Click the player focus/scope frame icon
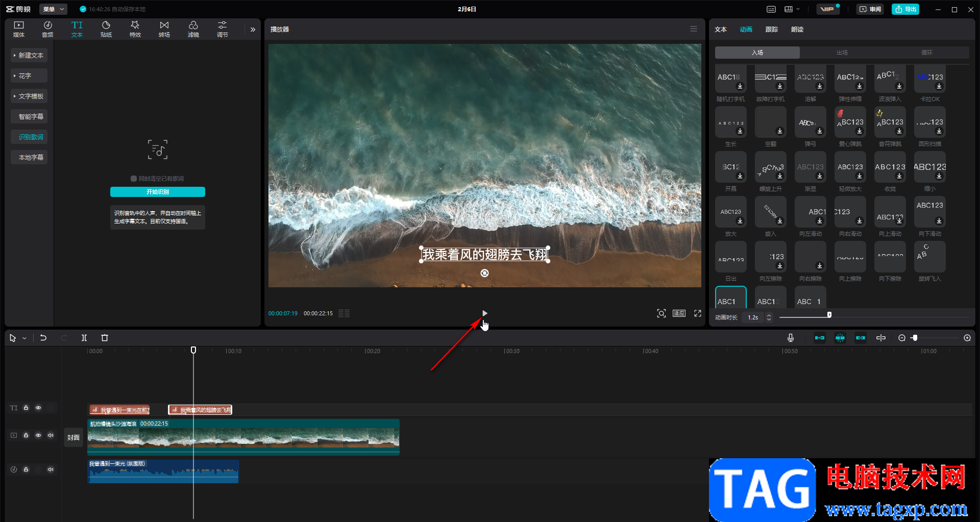This screenshot has width=980, height=522. [661, 313]
